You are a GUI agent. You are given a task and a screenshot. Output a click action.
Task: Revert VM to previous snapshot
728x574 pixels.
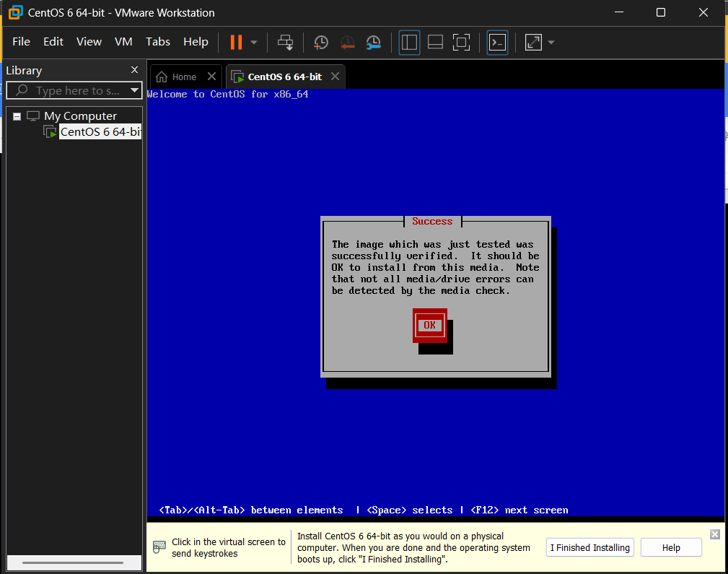point(347,43)
